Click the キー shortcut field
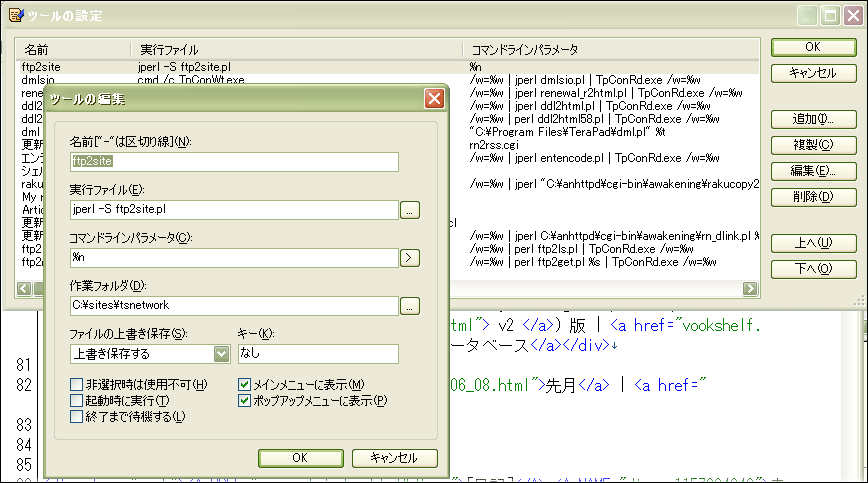868x483 pixels. pos(318,354)
